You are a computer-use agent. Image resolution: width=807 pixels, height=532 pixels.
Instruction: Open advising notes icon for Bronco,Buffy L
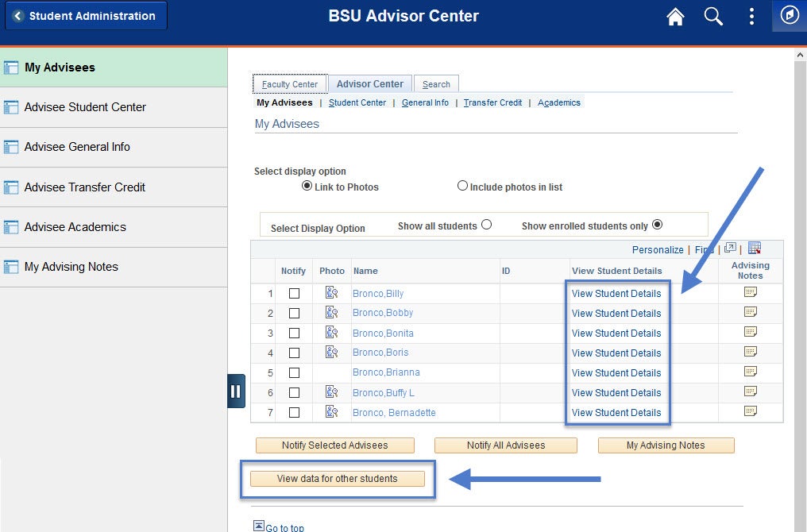click(751, 391)
